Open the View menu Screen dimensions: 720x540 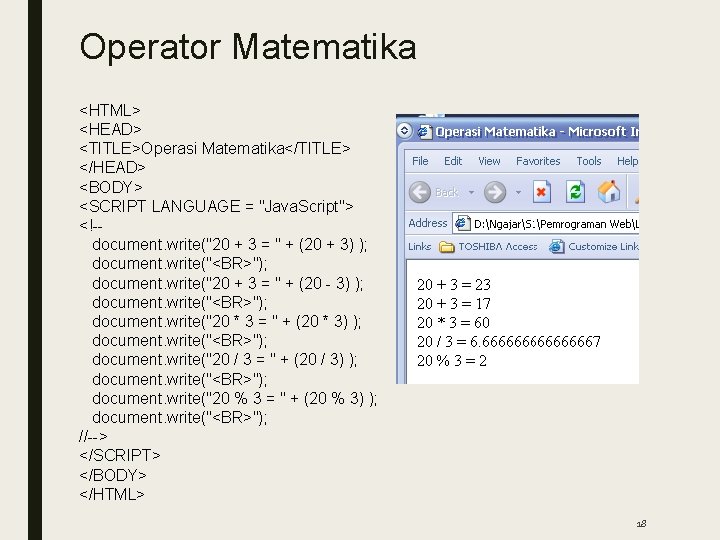tap(489, 161)
